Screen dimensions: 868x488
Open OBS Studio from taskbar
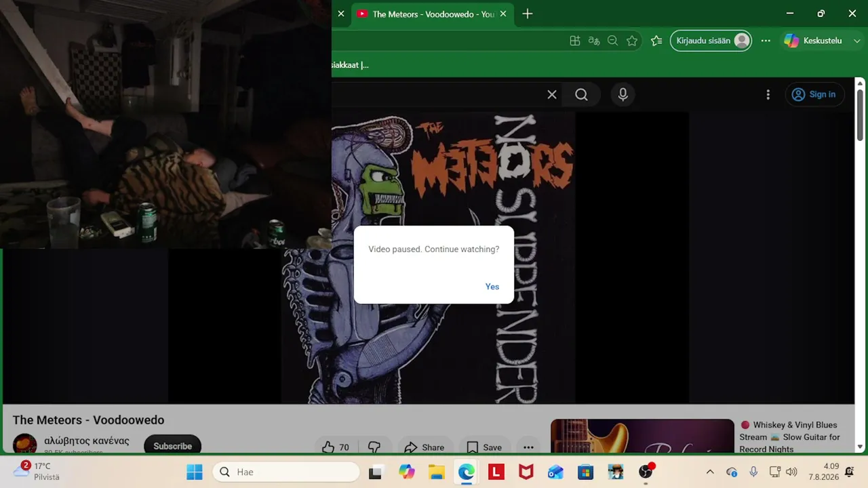646,472
